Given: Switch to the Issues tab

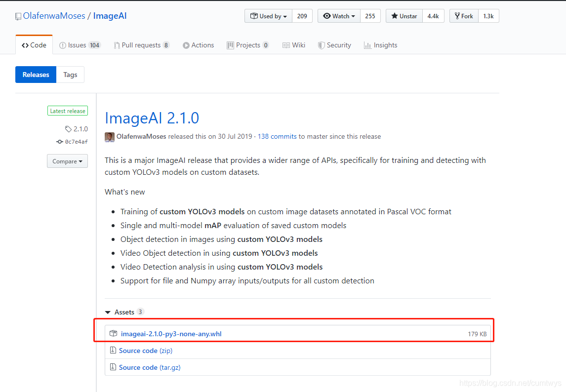Looking at the screenshot, I should 80,45.
